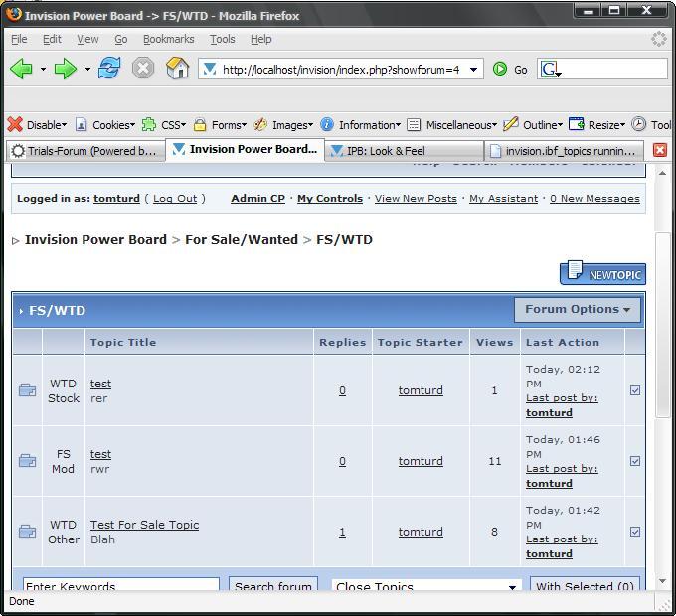The image size is (676, 616).
Task: Open the Home page icon
Action: (x=178, y=69)
